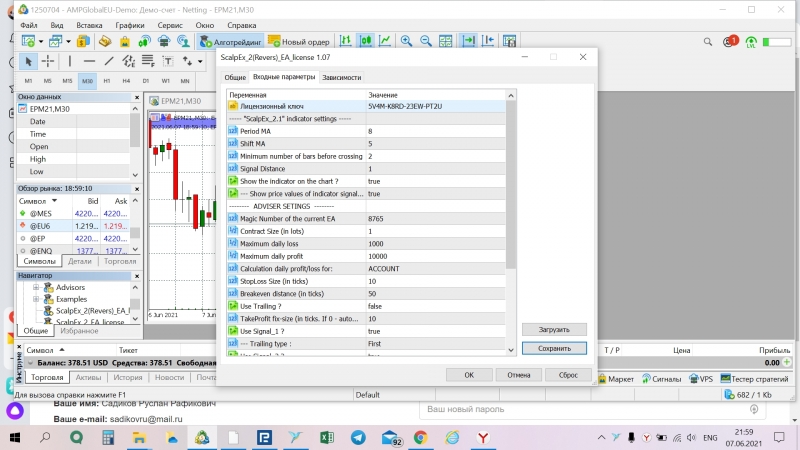
Task: Open the Navigator toolbar icon
Action: point(105,41)
